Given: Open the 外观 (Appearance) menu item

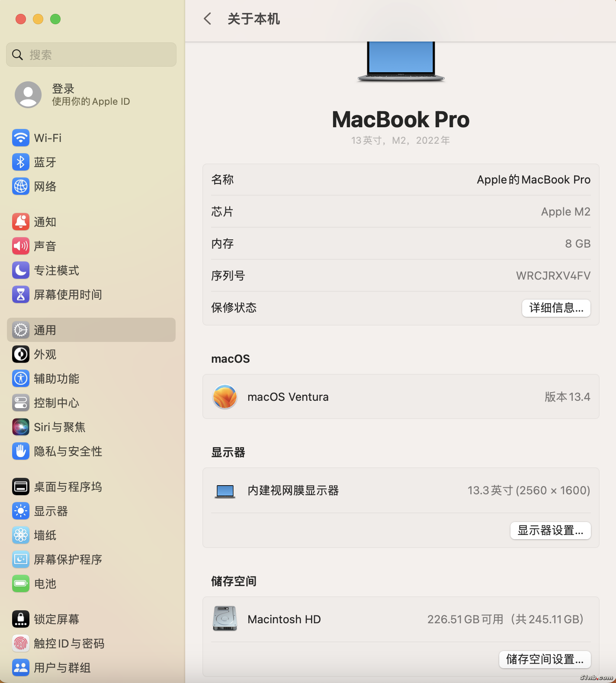Looking at the screenshot, I should 45,354.
